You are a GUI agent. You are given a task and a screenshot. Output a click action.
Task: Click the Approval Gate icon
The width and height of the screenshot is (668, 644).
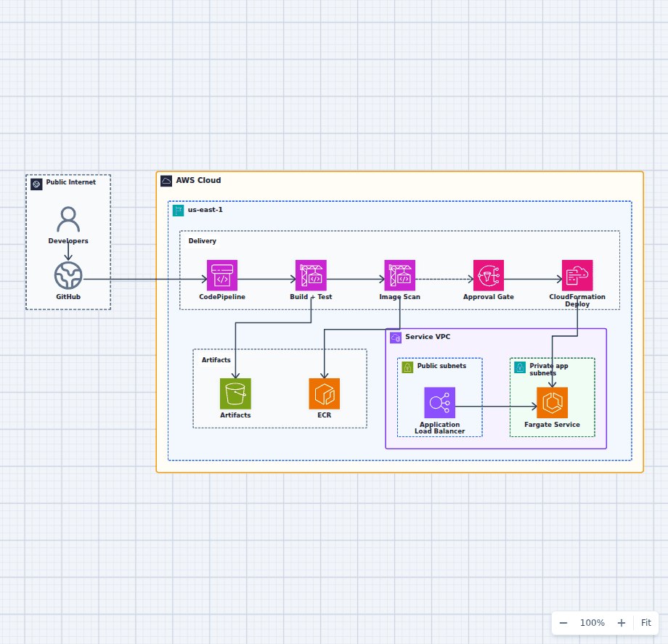[489, 276]
